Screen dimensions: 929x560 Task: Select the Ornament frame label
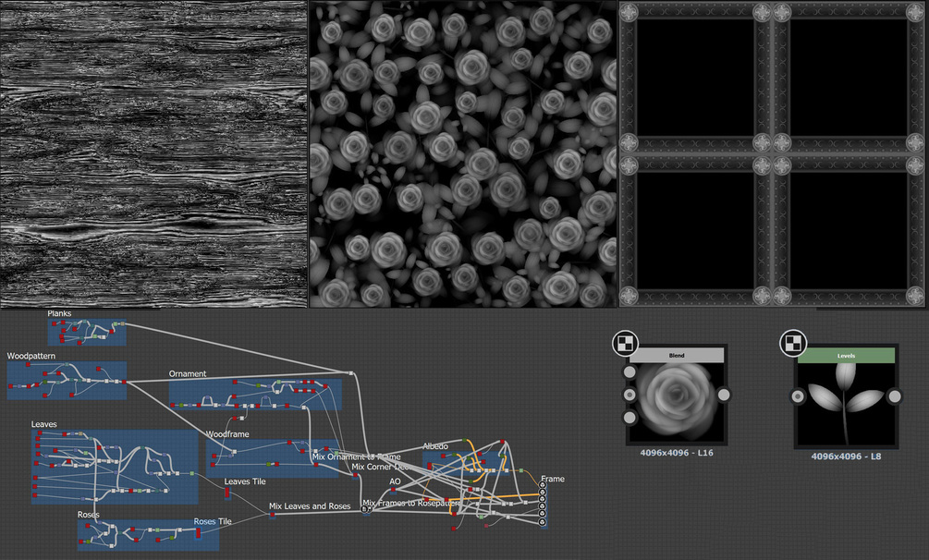point(188,374)
